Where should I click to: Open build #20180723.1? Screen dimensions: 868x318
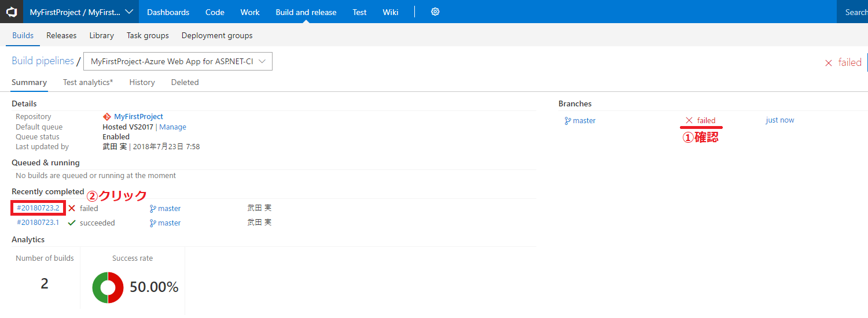coord(38,223)
